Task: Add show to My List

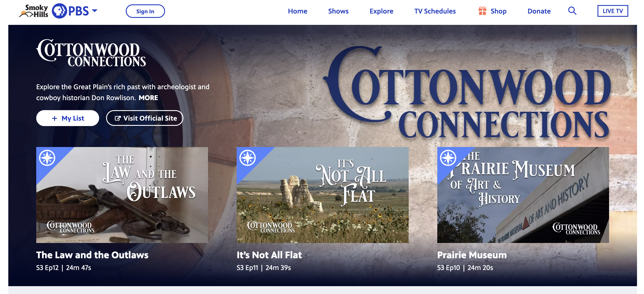Action: click(67, 118)
